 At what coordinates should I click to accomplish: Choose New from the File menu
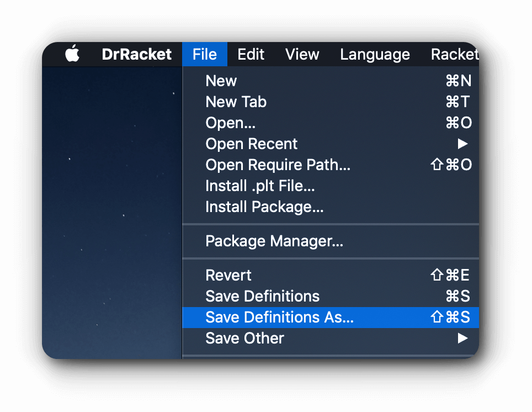(331, 81)
